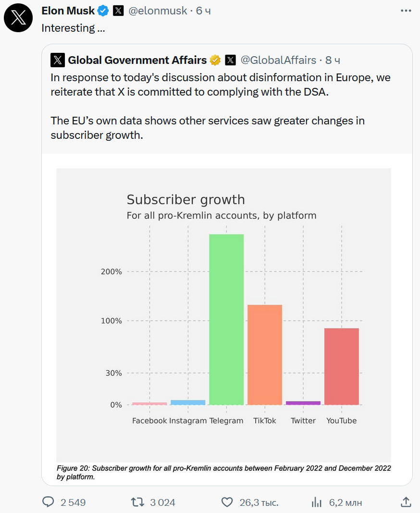Reply to the post via comment icon

[49, 502]
